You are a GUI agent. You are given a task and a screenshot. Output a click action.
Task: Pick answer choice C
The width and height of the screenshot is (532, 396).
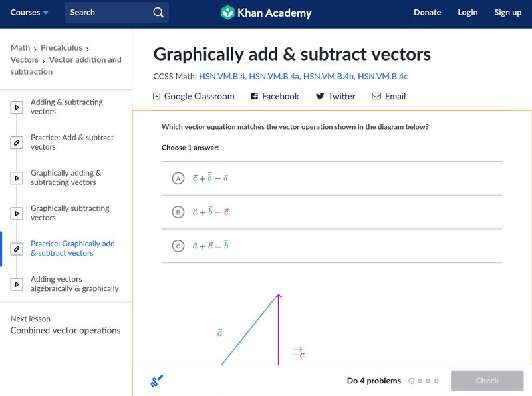click(178, 245)
